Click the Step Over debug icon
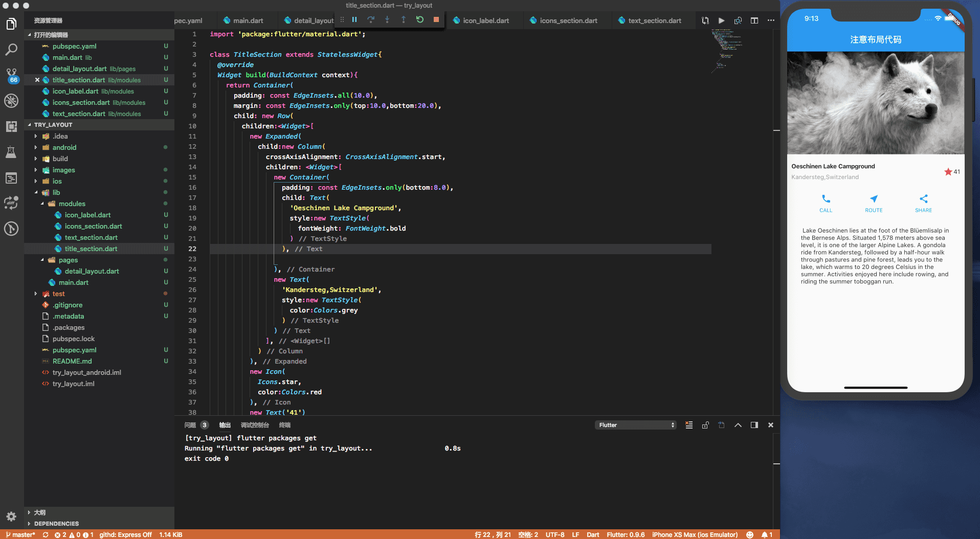 371,20
